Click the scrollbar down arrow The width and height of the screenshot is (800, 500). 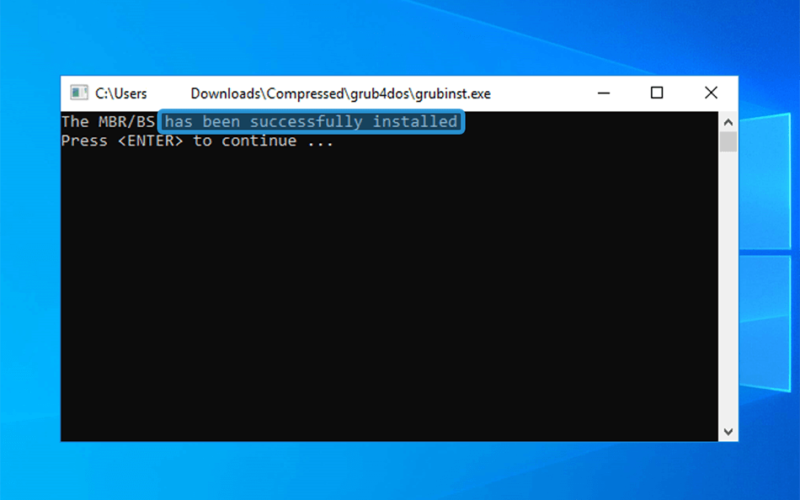(x=728, y=432)
